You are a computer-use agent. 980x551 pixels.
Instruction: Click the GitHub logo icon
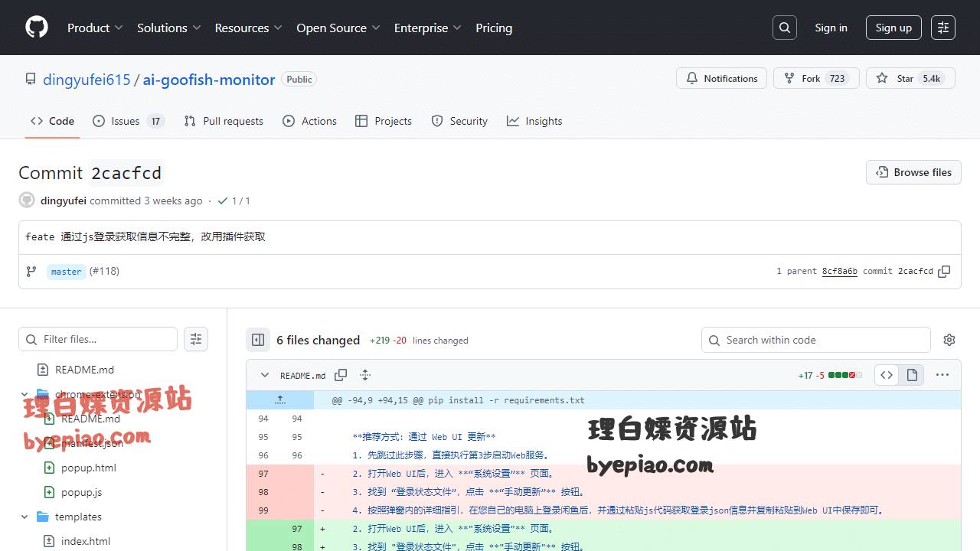37,28
